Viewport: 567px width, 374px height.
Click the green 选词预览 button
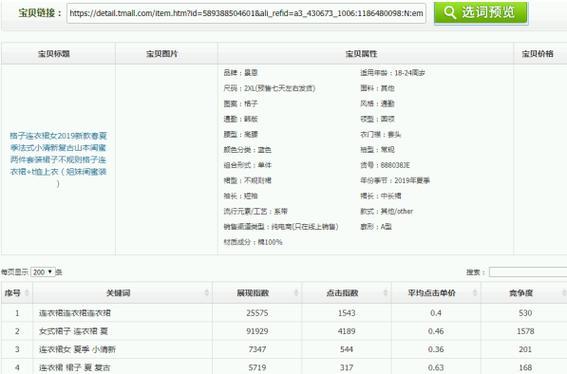coord(481,13)
